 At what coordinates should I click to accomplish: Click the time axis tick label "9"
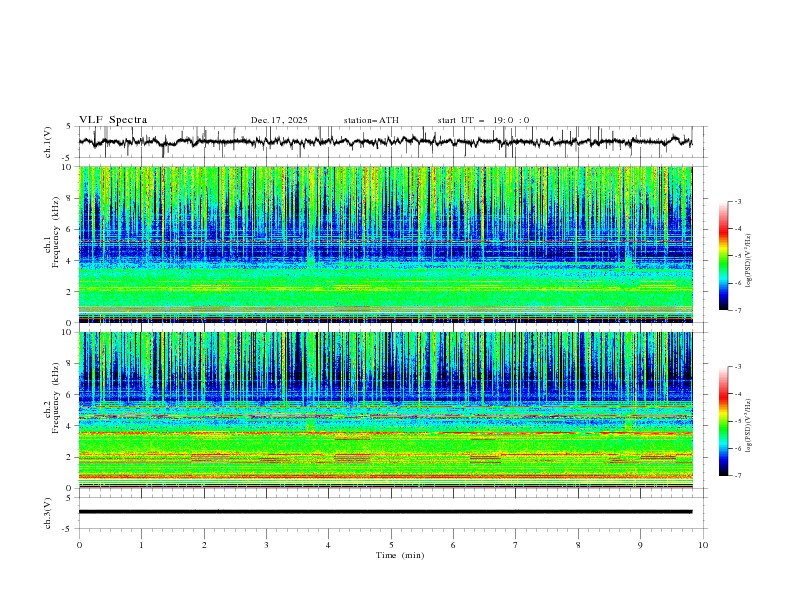(x=640, y=545)
